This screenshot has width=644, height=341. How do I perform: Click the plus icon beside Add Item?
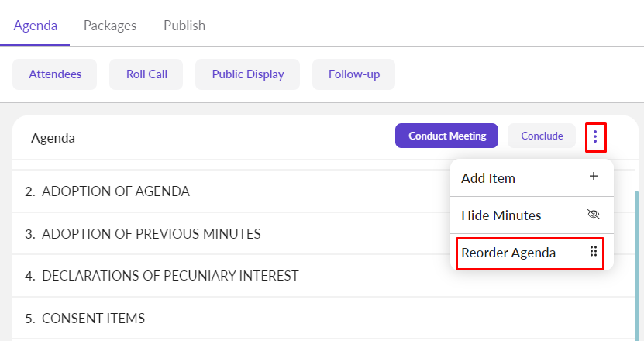[594, 177]
